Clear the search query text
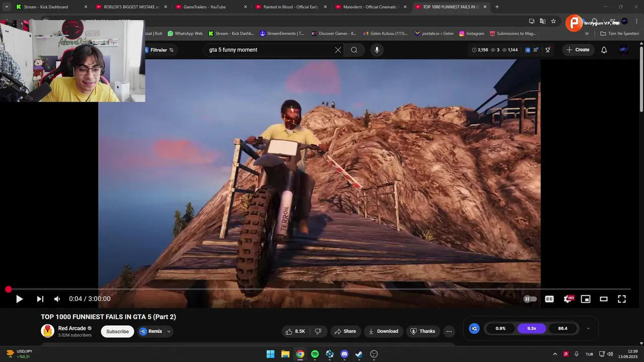Image resolution: width=644 pixels, height=362 pixels. click(338, 50)
